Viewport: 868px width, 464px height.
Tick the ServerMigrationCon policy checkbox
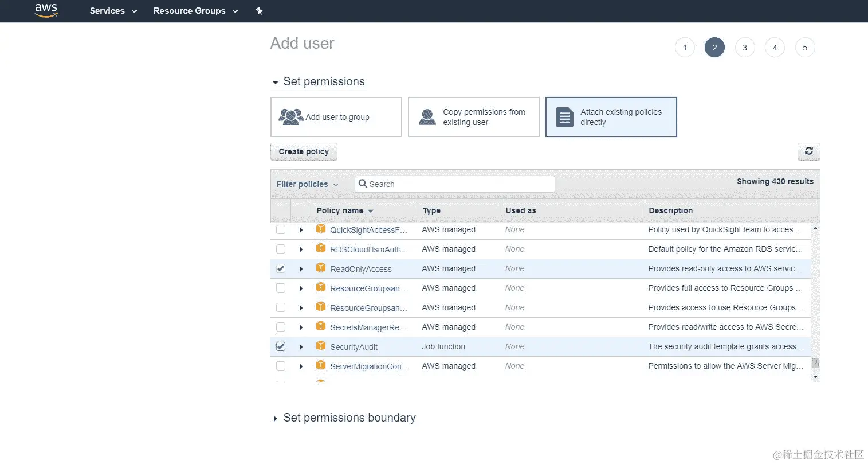tap(281, 366)
